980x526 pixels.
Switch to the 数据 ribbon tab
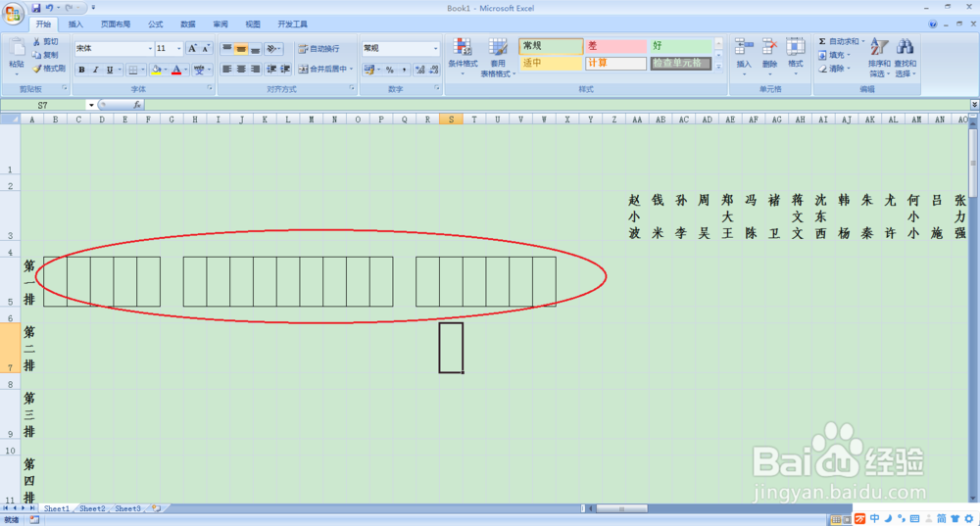pos(187,24)
